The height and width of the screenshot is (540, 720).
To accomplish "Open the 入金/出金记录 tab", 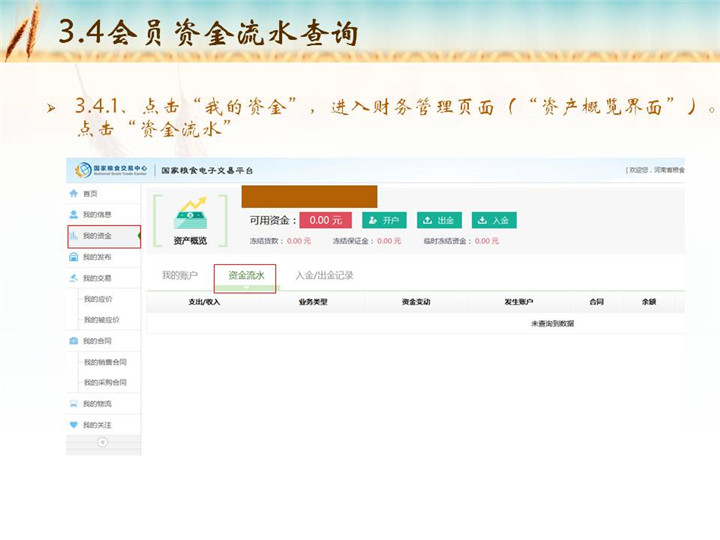I will [324, 275].
